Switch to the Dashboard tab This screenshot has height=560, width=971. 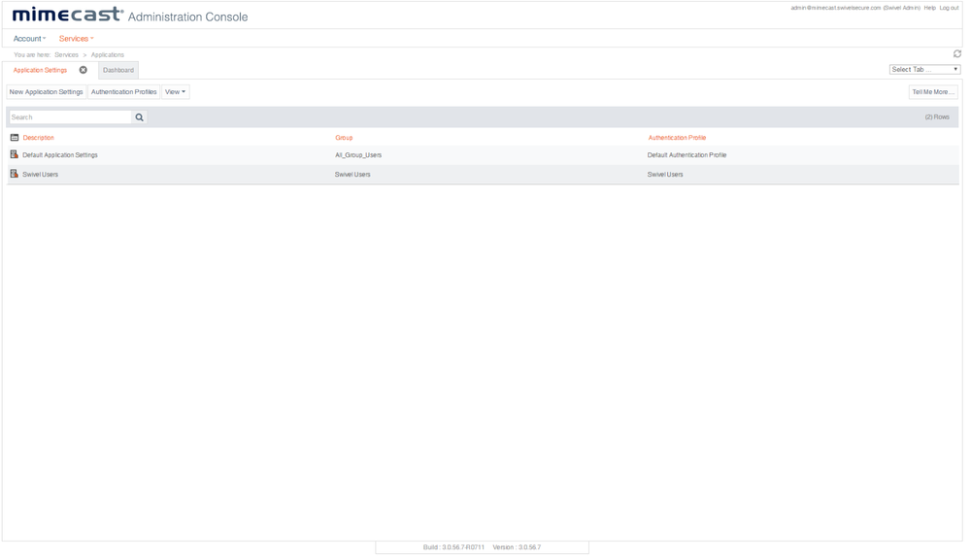pos(117,70)
